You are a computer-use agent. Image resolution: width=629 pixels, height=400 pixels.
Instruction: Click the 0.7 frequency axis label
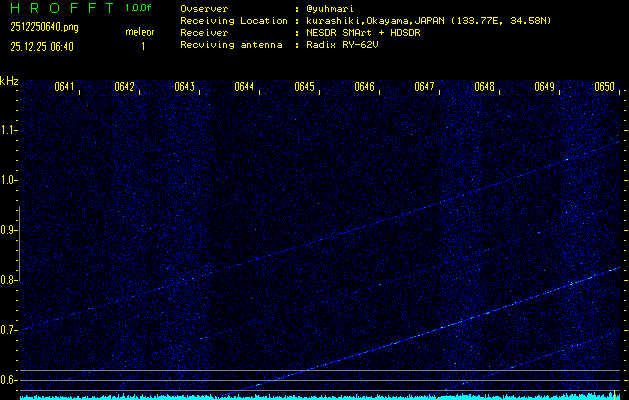pyautogui.click(x=9, y=330)
